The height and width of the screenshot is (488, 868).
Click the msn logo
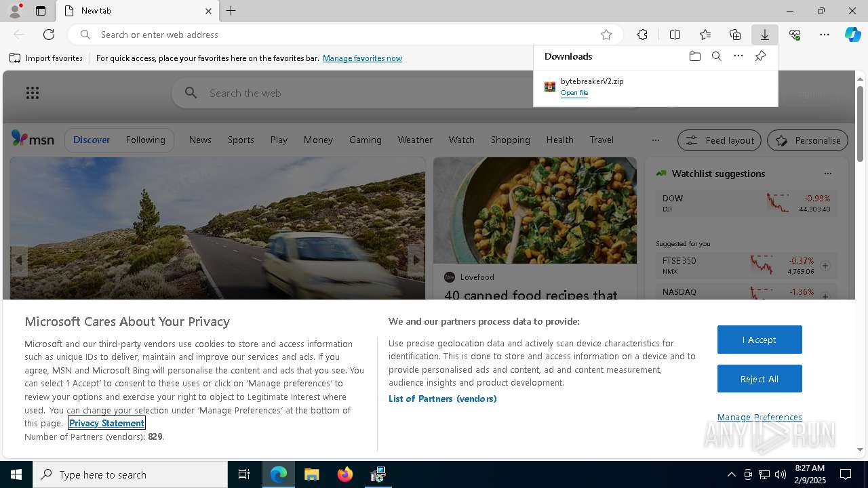point(33,139)
